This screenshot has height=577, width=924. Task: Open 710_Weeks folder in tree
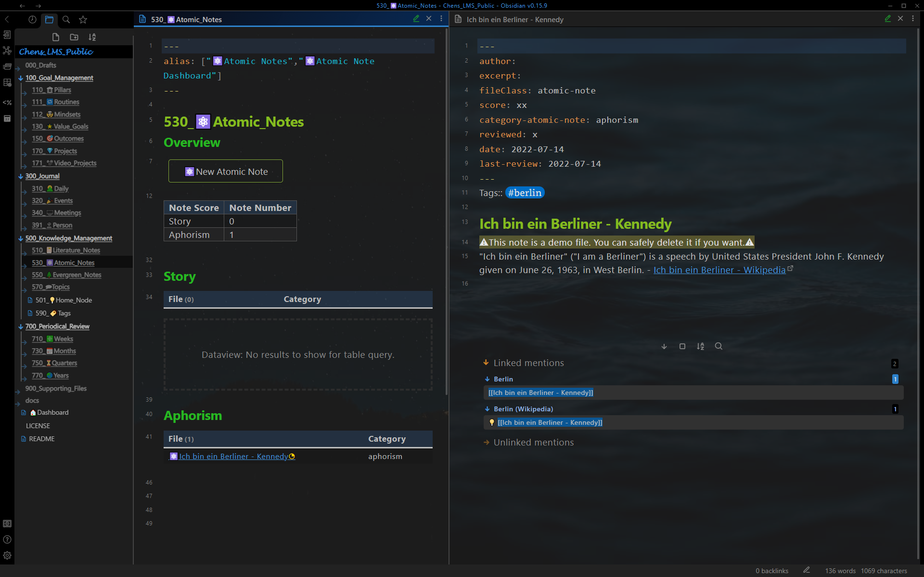pos(52,339)
